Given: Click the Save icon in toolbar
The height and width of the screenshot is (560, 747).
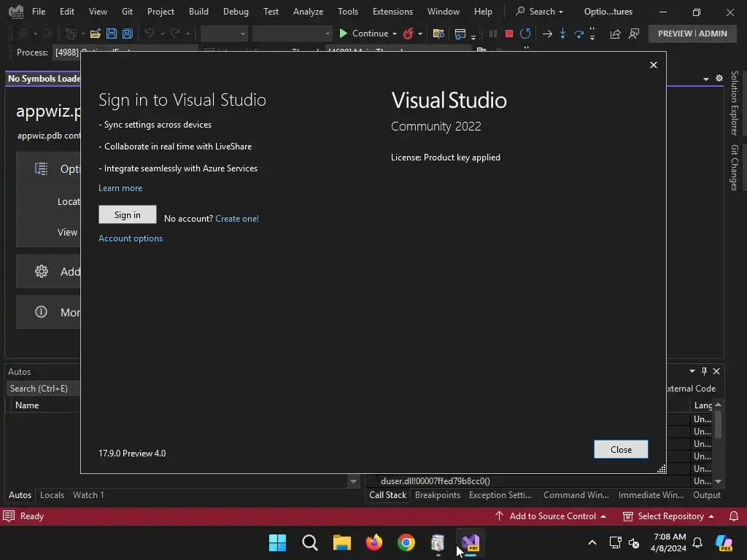Looking at the screenshot, I should (112, 34).
